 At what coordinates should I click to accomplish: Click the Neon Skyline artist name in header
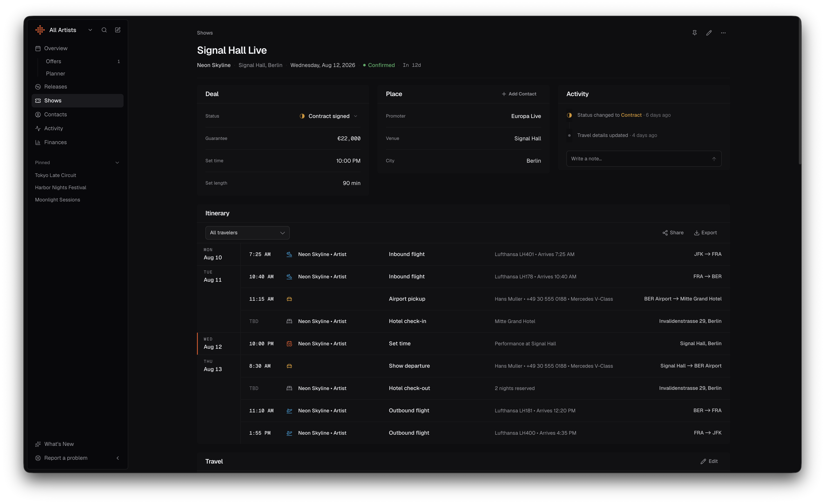click(214, 65)
